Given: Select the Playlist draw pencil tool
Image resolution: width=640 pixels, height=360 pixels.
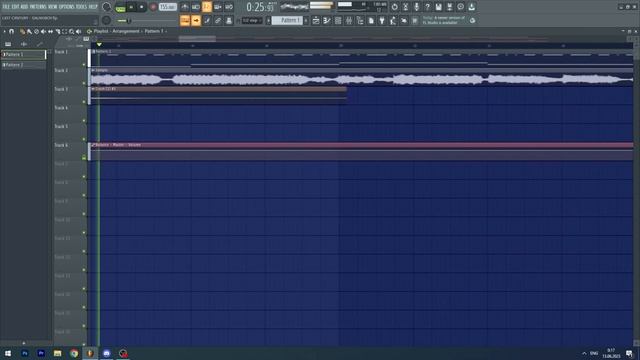Looking at the screenshot, I should point(22,31).
